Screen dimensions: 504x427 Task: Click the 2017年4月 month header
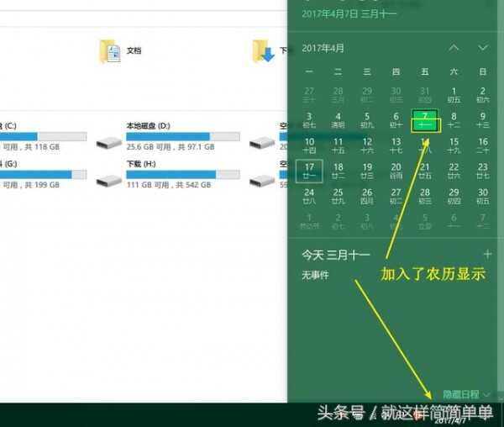tap(323, 48)
